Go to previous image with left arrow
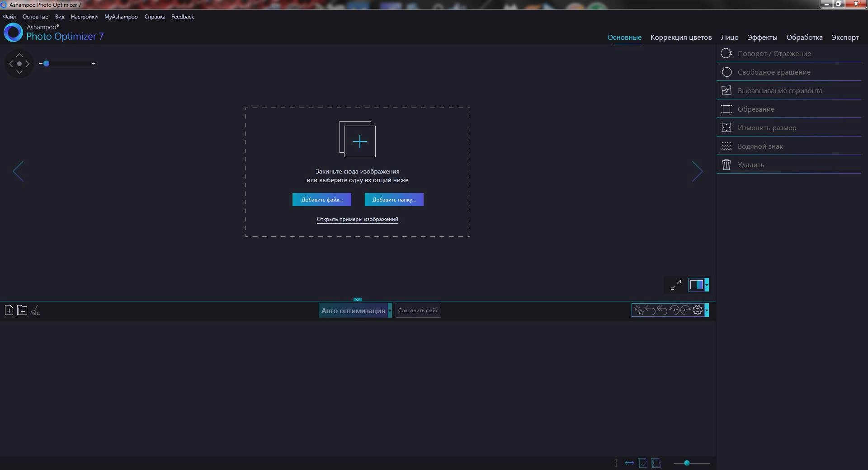 18,171
